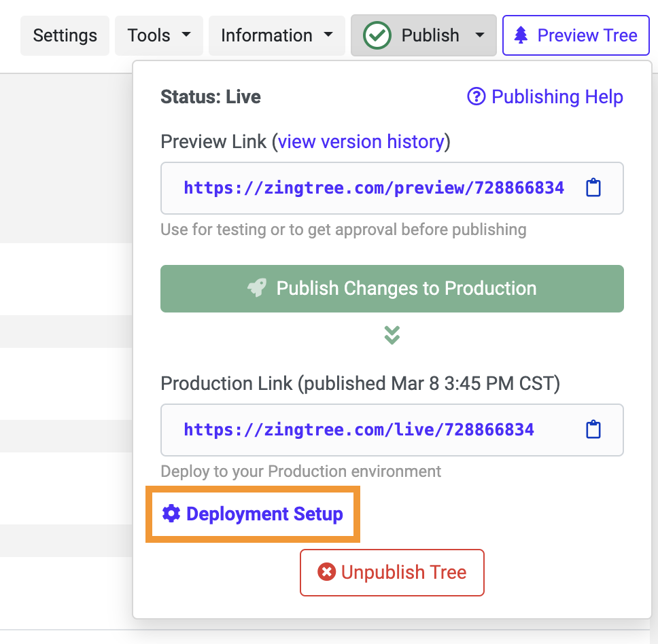Click the tree icon in Preview Tree
This screenshot has width=658, height=644.
click(521, 35)
